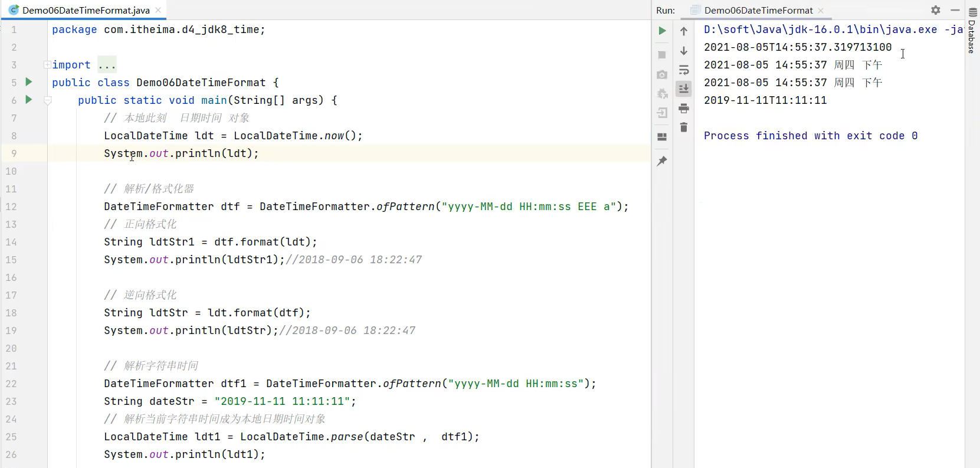Toggle soft-wrap in the console
Viewport: 980px width, 468px height.
(684, 70)
